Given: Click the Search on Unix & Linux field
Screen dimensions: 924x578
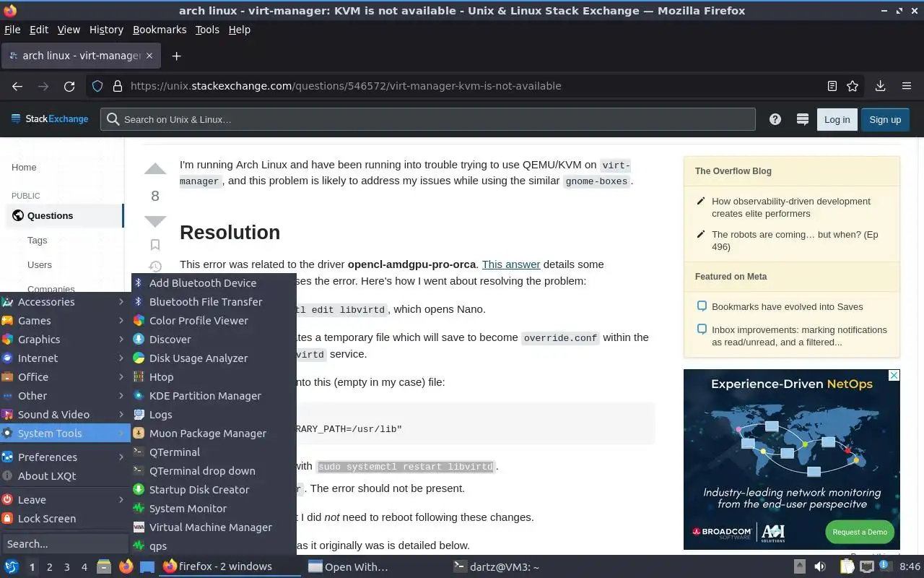Looking at the screenshot, I should pos(428,119).
